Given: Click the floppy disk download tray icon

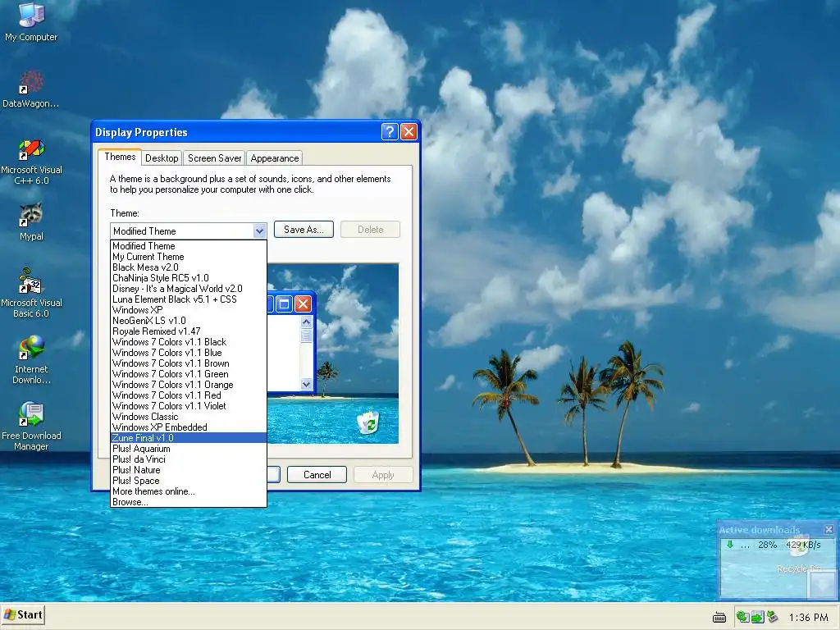Looking at the screenshot, I should pos(757,617).
